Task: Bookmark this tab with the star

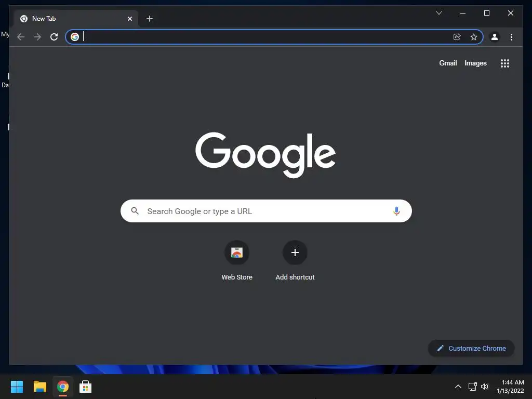Action: [x=474, y=37]
